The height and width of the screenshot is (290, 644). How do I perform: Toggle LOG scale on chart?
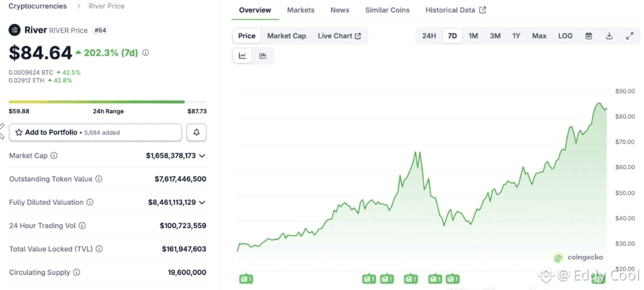pos(565,36)
